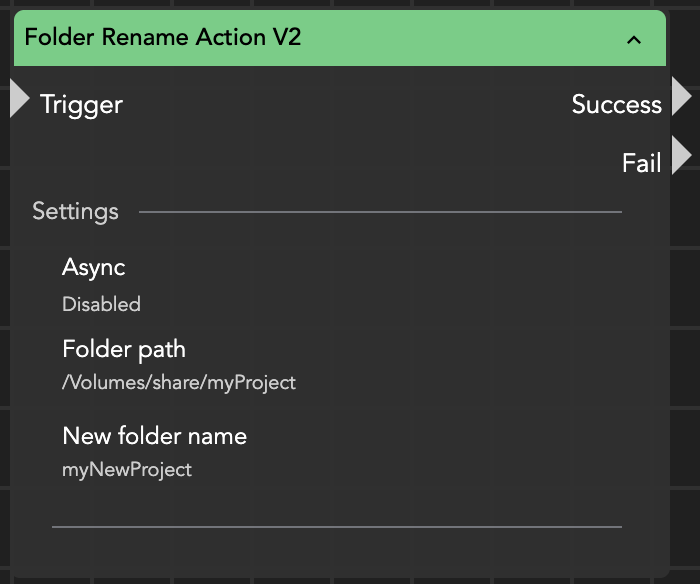700x584 pixels.
Task: Click empty area below bottom divider
Action: coord(337,550)
